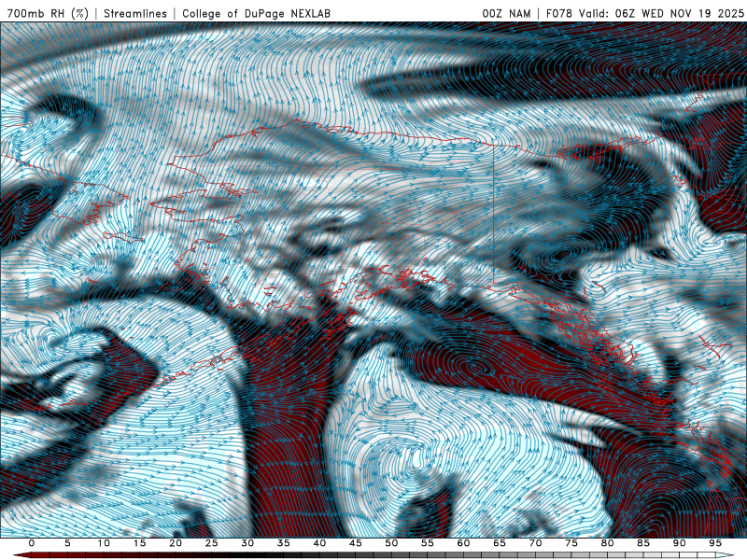This screenshot has width=747, height=560.
Task: Click the '65' tick label on the color scale
Action: click(500, 543)
